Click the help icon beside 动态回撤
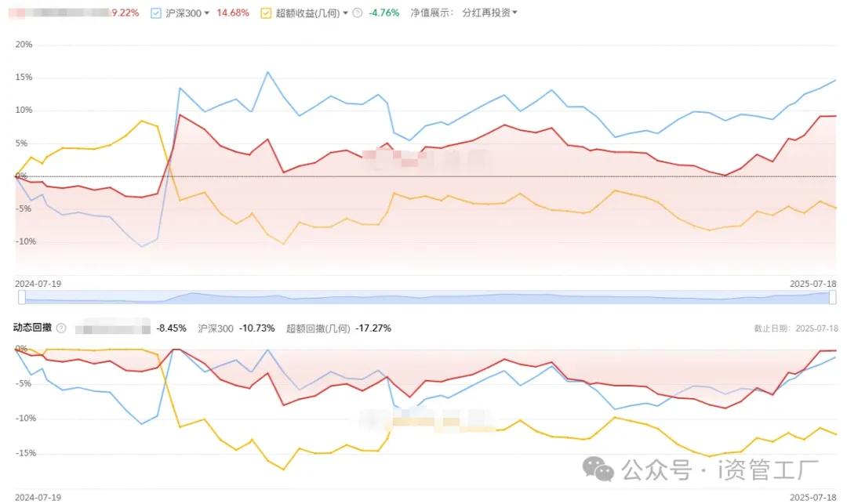Image resolution: width=847 pixels, height=504 pixels. tap(62, 328)
